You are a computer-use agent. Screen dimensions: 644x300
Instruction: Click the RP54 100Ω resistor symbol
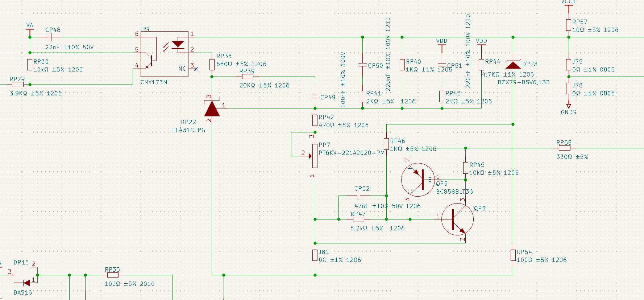[x=513, y=255]
